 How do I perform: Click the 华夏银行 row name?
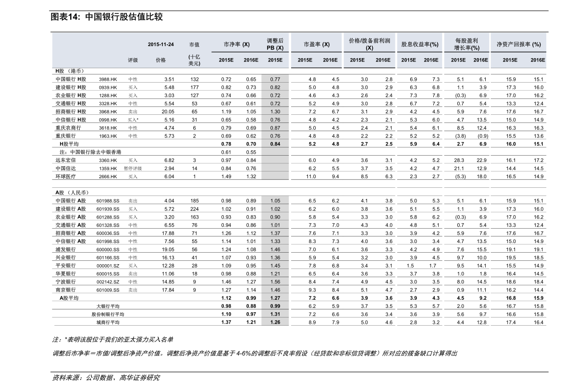[x=65, y=274]
